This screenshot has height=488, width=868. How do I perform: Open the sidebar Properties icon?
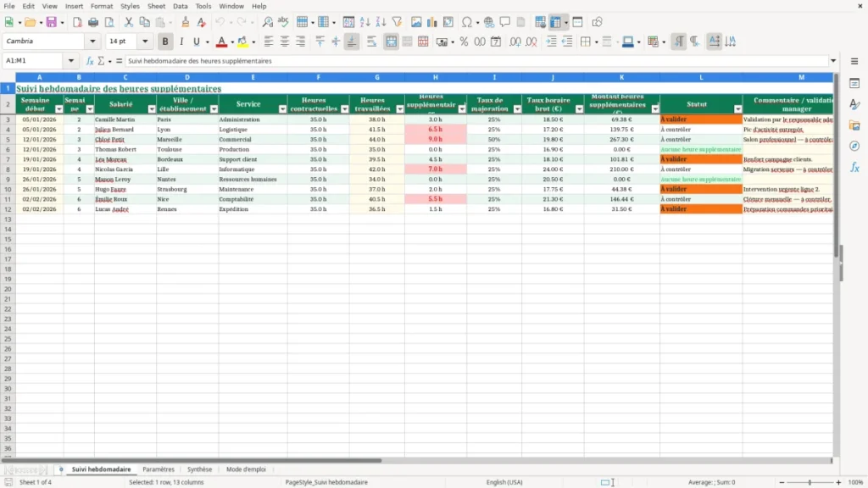(854, 84)
